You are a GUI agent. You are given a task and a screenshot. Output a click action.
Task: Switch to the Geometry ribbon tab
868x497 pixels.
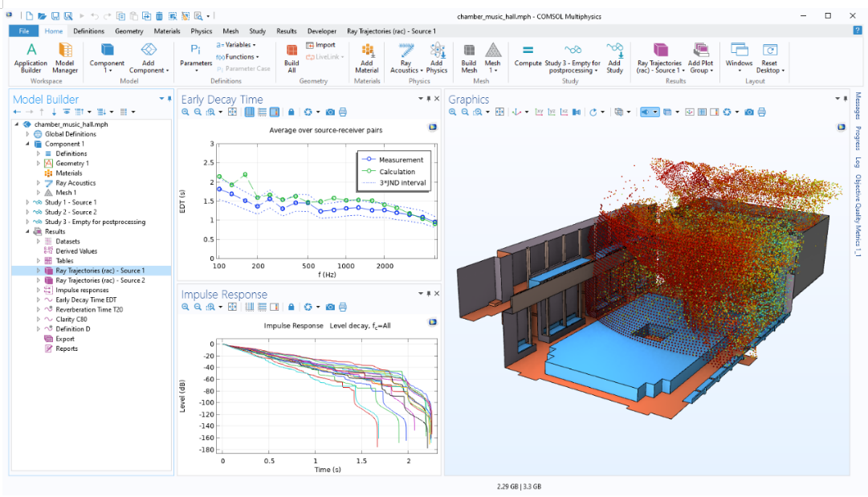tap(129, 31)
